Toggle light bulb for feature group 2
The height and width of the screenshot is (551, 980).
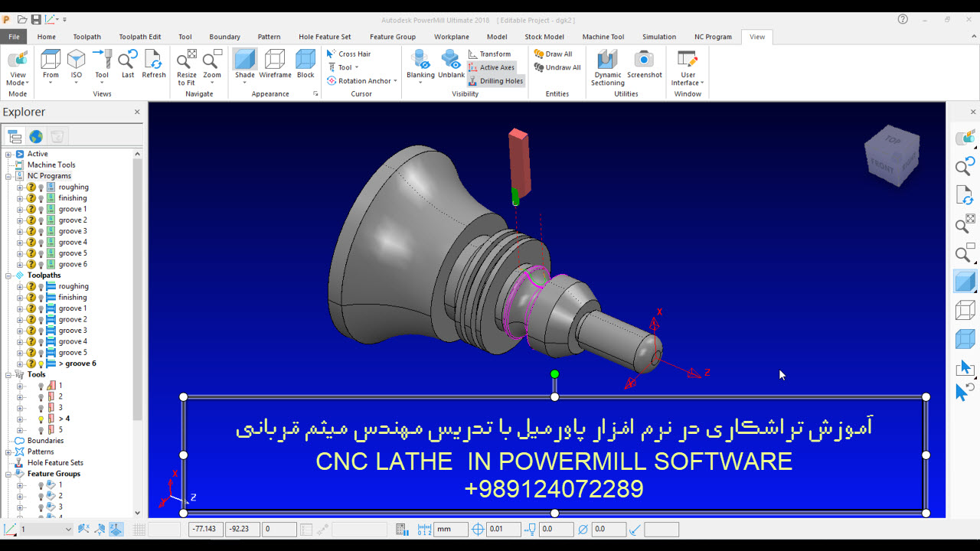click(41, 496)
